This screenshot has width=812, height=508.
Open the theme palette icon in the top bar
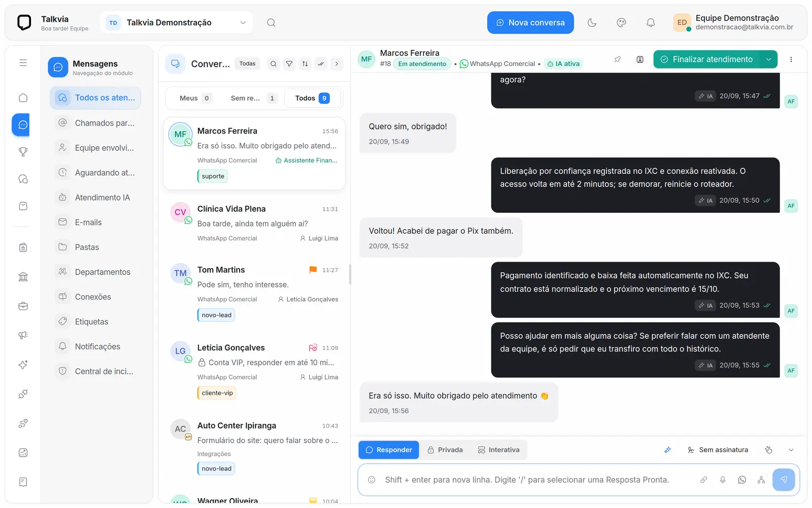point(621,22)
